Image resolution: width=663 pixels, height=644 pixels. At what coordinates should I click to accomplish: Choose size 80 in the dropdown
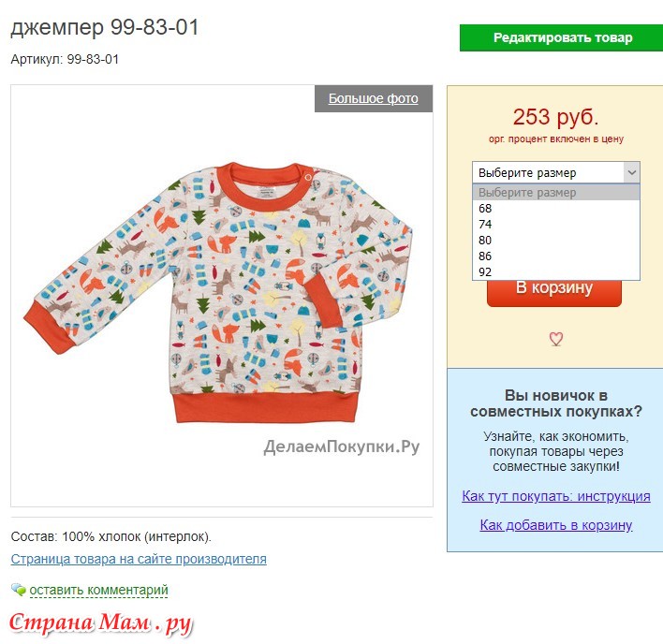(555, 240)
